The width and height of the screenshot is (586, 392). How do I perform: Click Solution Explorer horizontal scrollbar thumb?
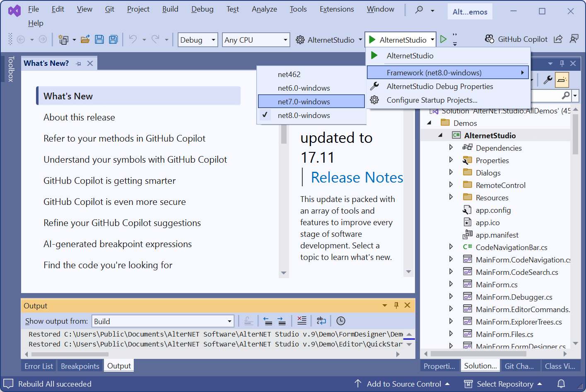click(x=479, y=354)
